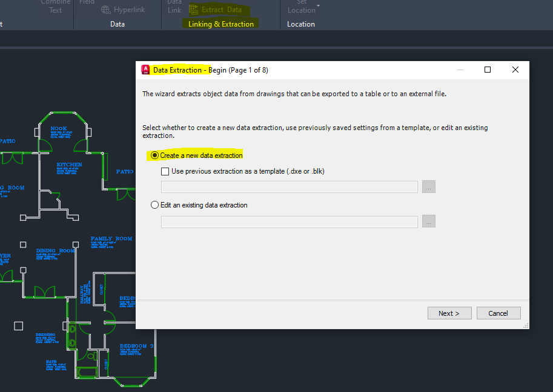
Task: Click the template file path input field
Action: point(289,186)
